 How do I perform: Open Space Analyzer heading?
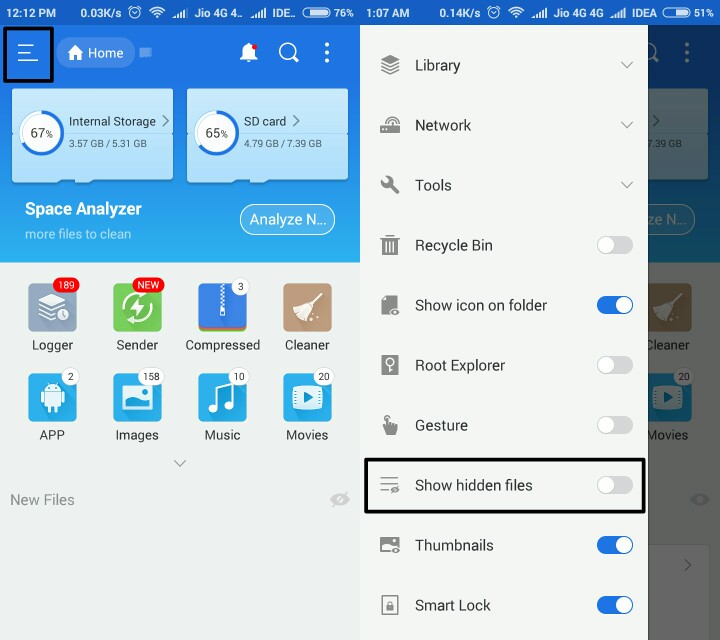tap(83, 209)
